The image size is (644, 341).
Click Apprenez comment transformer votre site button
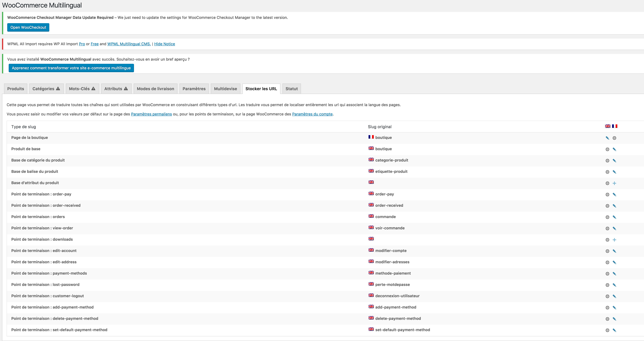tap(71, 68)
